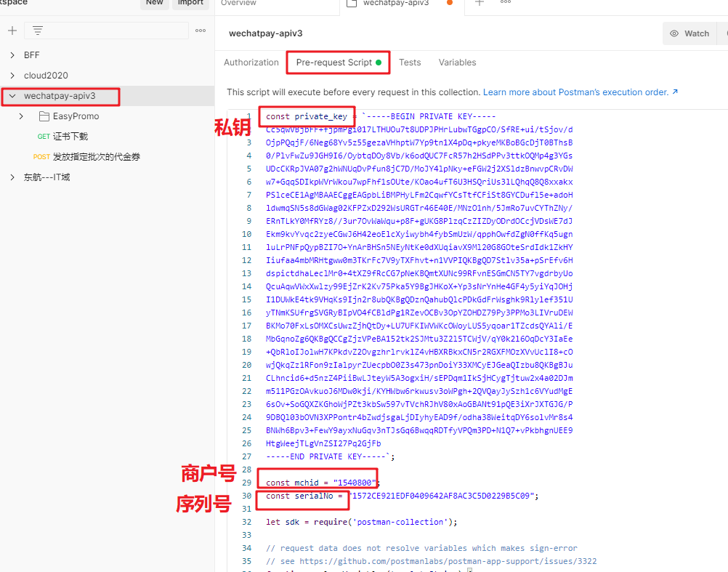Expand the 东航---IT域 collection chevron
Viewport: 728px width, 572px height.
[x=12, y=177]
